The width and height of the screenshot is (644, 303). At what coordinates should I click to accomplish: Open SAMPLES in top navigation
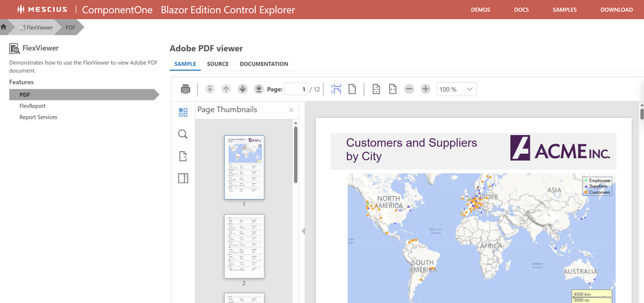click(564, 10)
